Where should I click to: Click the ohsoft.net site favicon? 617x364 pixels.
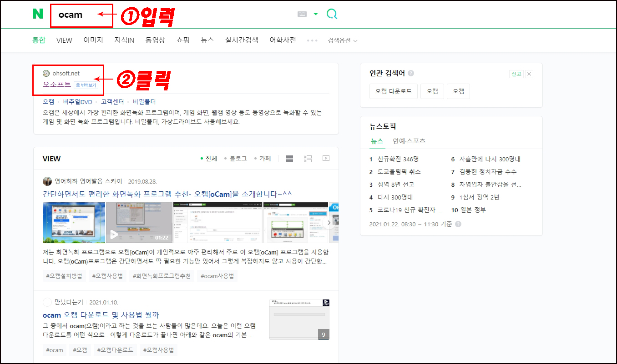tap(46, 73)
